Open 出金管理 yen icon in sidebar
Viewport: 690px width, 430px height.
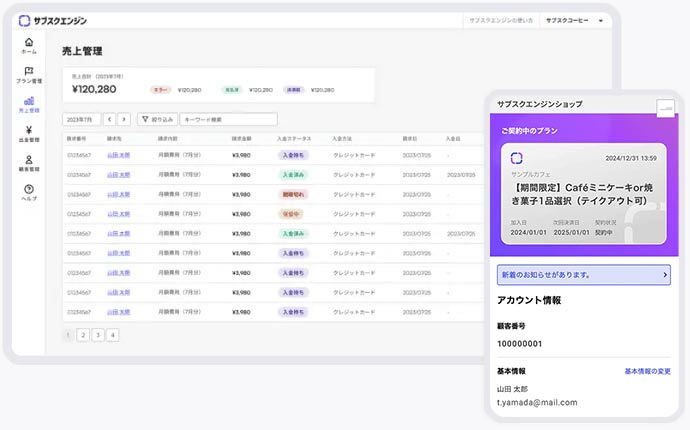29,130
